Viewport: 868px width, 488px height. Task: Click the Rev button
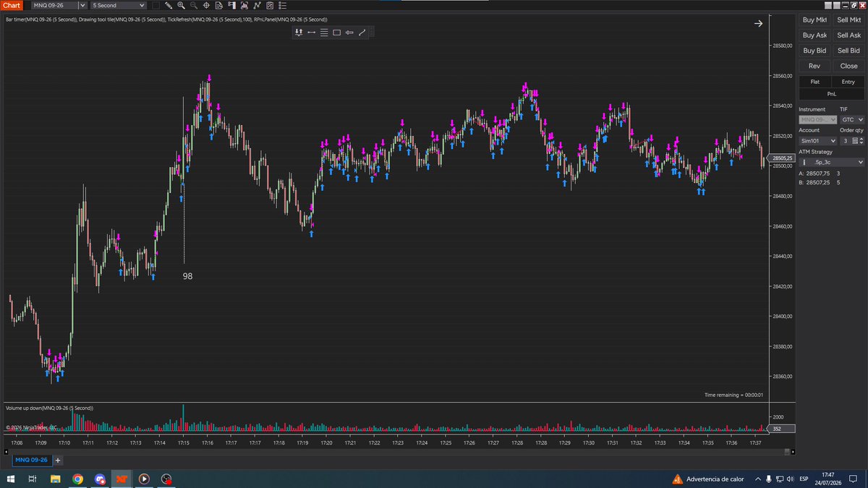point(814,66)
